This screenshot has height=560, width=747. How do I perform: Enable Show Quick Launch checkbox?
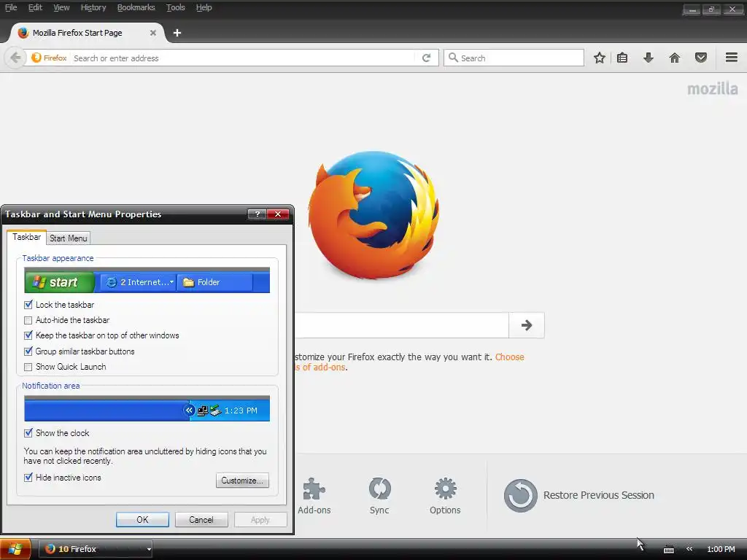28,367
